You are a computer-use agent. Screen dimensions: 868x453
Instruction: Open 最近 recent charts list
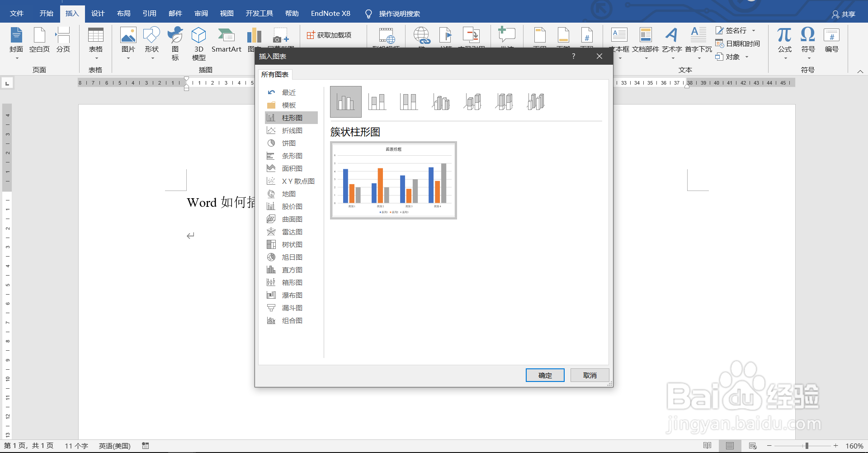click(291, 92)
